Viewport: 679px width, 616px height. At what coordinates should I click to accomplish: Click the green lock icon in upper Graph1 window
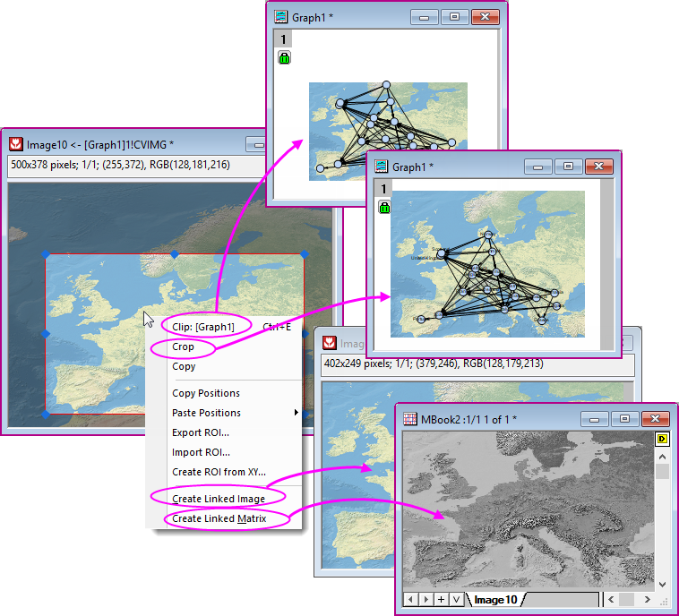pyautogui.click(x=284, y=58)
